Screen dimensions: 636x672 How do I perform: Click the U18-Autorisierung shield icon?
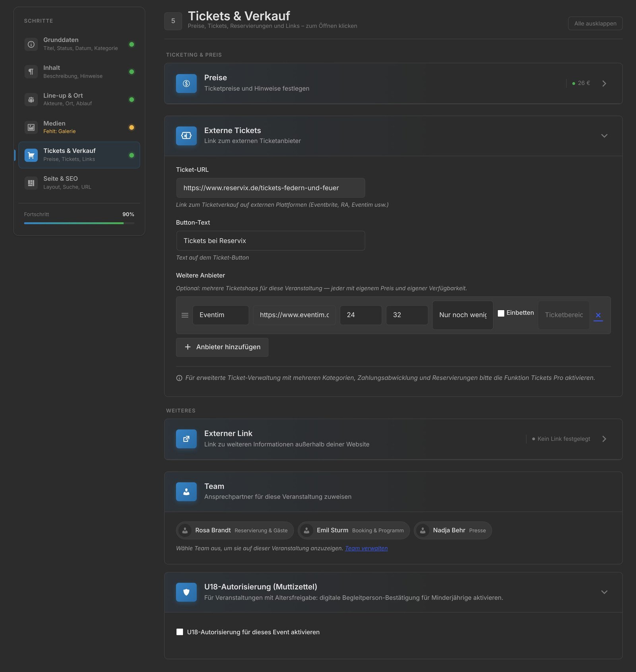[x=186, y=592]
